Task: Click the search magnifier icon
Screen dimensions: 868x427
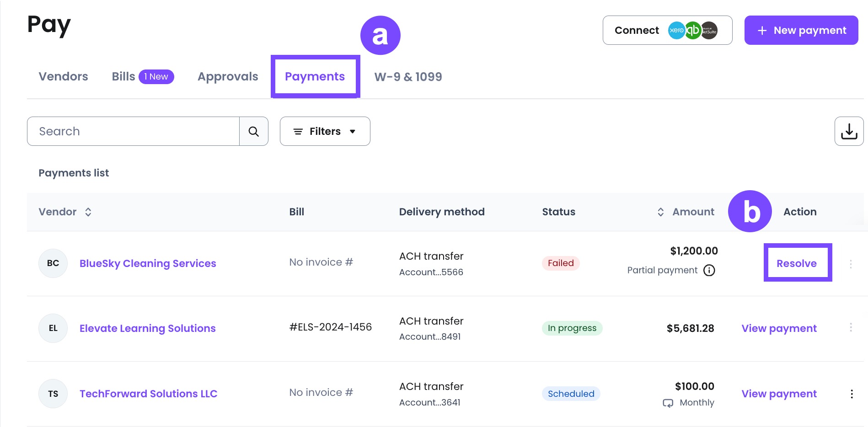Action: tap(254, 132)
